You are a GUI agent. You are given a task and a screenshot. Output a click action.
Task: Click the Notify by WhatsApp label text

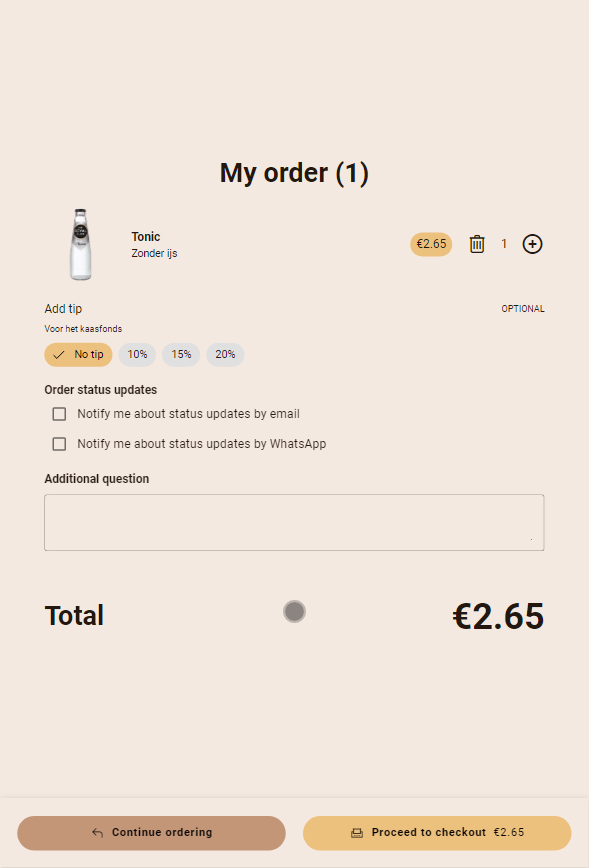[x=202, y=444]
